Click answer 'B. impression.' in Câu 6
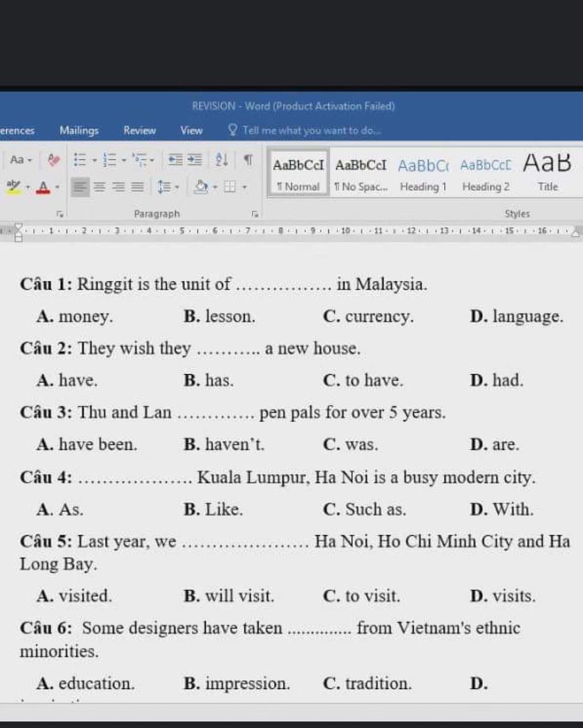 tap(237, 683)
